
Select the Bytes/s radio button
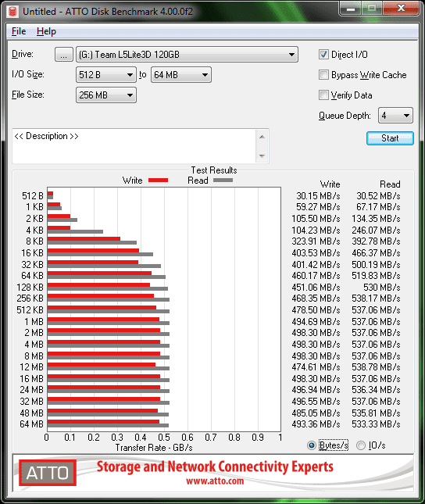click(311, 445)
